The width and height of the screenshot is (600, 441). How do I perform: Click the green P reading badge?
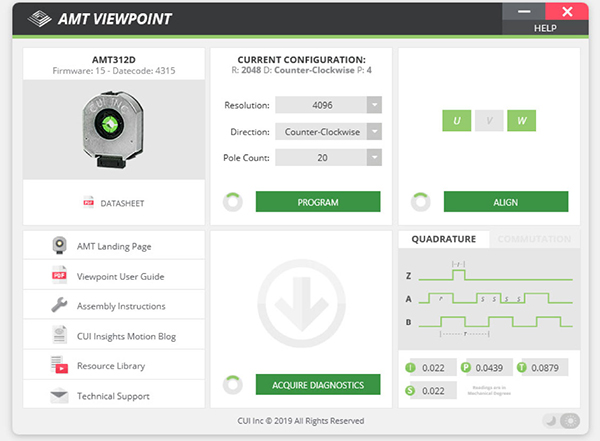coord(466,368)
